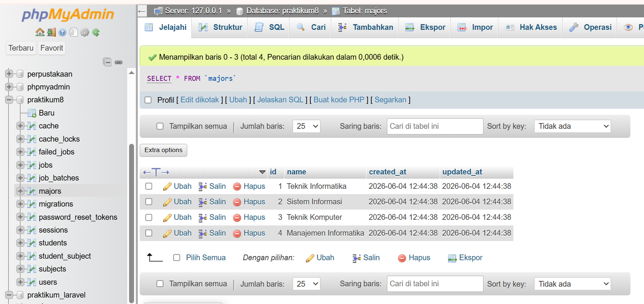This screenshot has height=304, width=644.
Task: Tick the checkbox for Manajemen Informatika row
Action: [x=149, y=233]
